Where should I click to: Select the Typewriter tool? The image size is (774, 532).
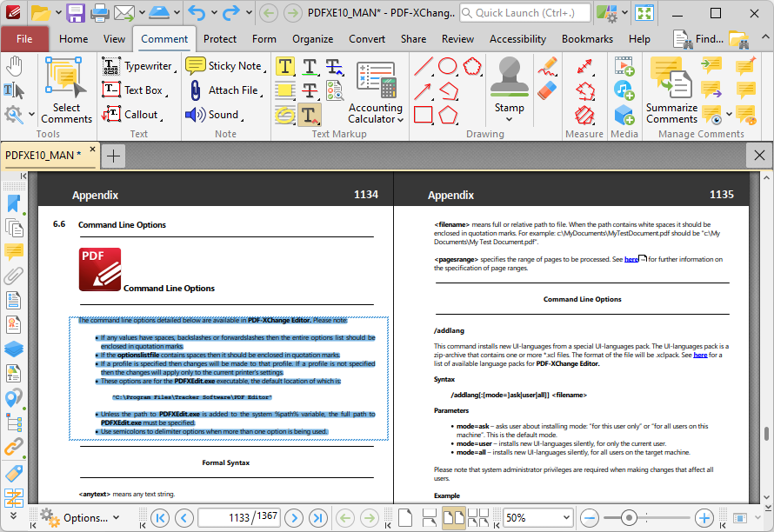tap(135, 66)
